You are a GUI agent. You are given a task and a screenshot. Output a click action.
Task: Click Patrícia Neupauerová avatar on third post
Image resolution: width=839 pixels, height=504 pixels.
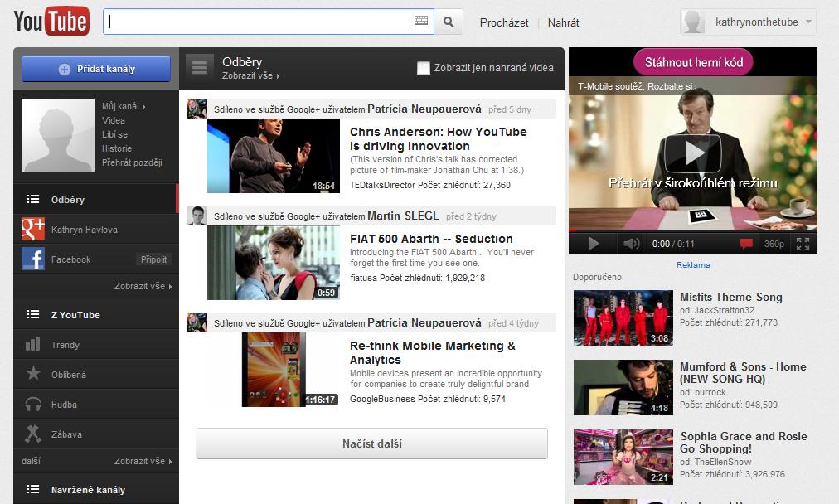click(x=197, y=322)
